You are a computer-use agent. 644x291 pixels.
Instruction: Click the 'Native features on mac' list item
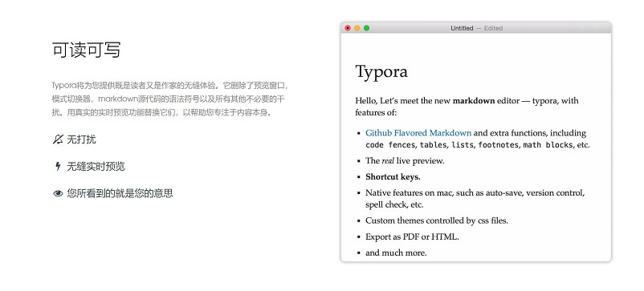(475, 198)
